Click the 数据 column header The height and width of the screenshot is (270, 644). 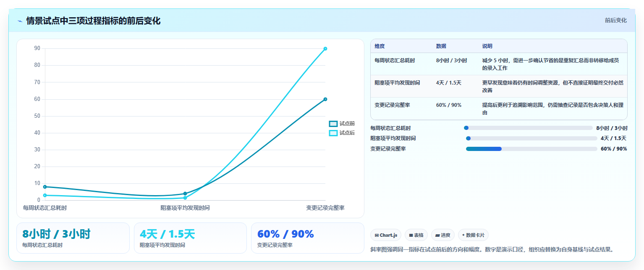pos(441,46)
